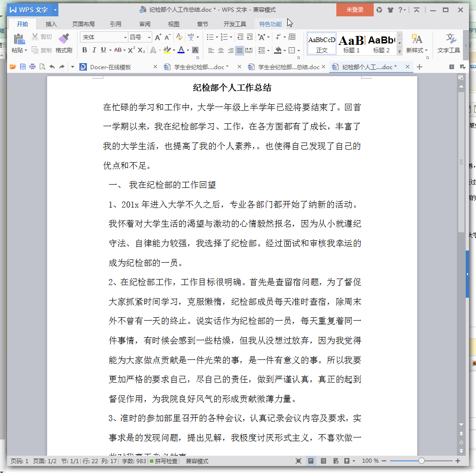Open the 视图 ribbon tab

click(174, 24)
